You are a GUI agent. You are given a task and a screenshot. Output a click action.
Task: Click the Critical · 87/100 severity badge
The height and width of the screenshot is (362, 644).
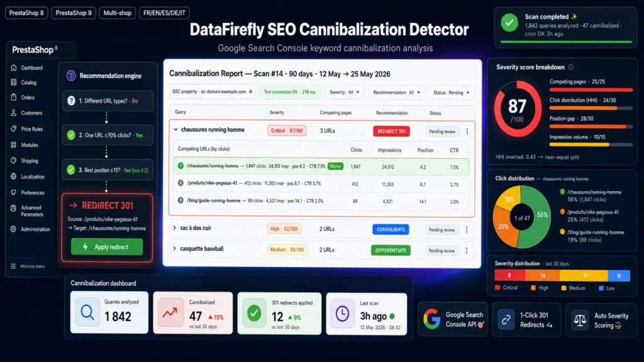click(287, 131)
